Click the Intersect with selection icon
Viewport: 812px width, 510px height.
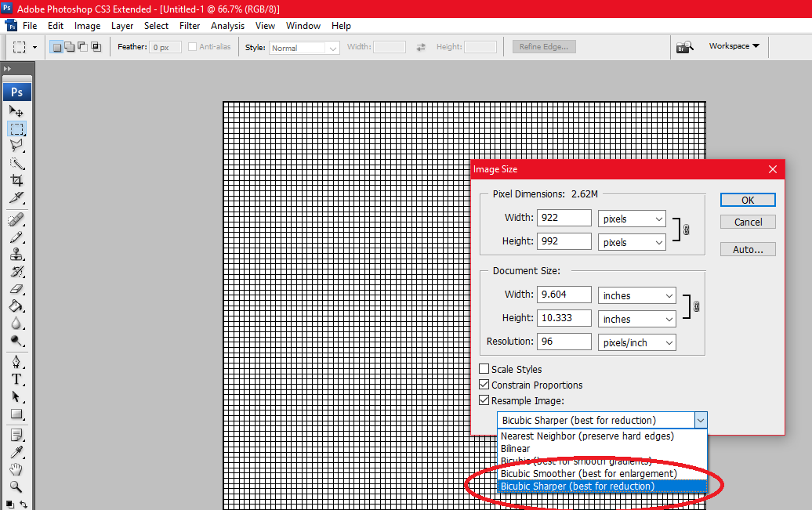tap(96, 47)
